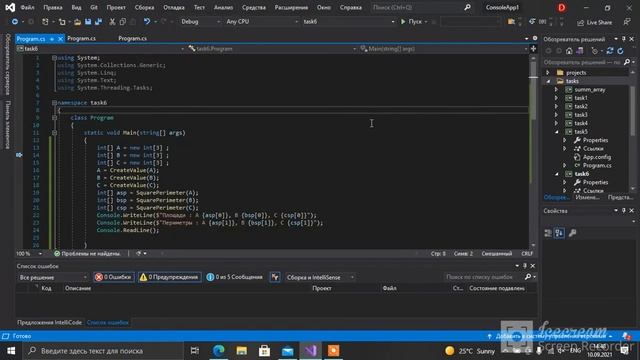The width and height of the screenshot is (640, 360).
Task: Click the Visual Studio taskbar icon
Action: [x=311, y=351]
